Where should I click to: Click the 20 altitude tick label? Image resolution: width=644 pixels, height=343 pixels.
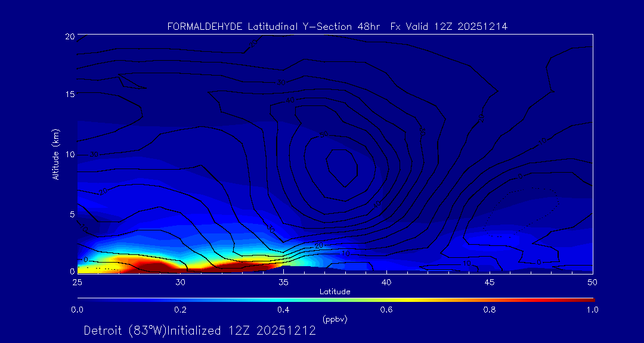[x=69, y=36]
